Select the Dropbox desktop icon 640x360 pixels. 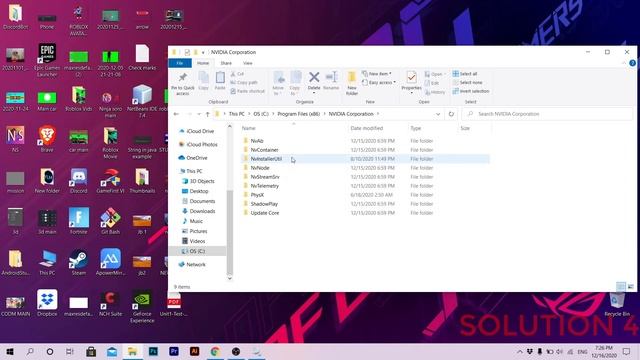tap(47, 303)
